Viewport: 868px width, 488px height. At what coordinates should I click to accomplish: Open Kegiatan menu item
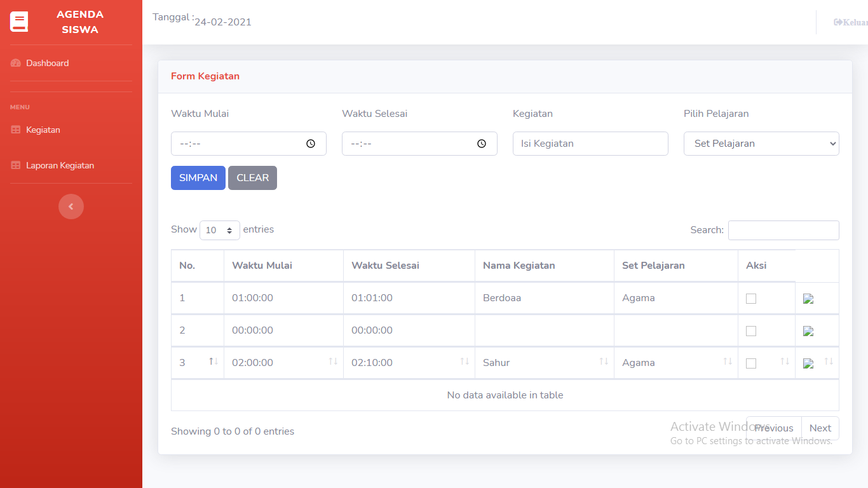click(x=43, y=130)
